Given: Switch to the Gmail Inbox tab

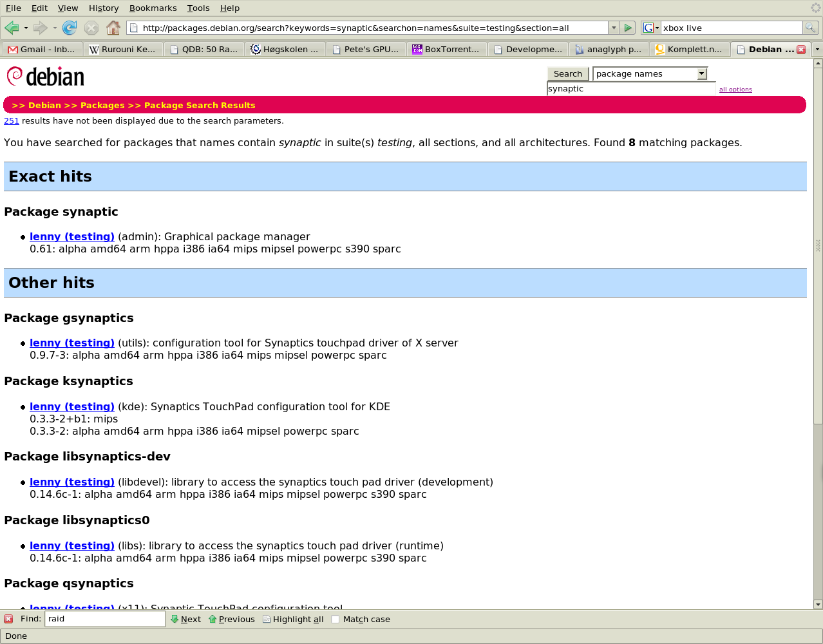Looking at the screenshot, I should click(x=43, y=50).
